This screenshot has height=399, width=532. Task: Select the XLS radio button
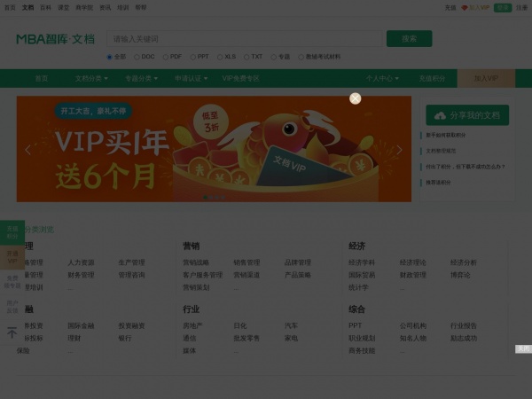[x=220, y=57]
